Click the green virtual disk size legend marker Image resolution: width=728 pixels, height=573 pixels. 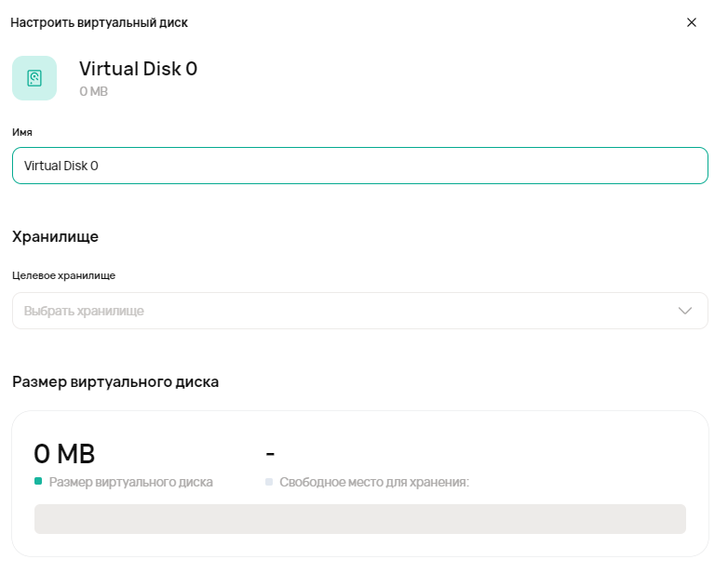pyautogui.click(x=38, y=482)
